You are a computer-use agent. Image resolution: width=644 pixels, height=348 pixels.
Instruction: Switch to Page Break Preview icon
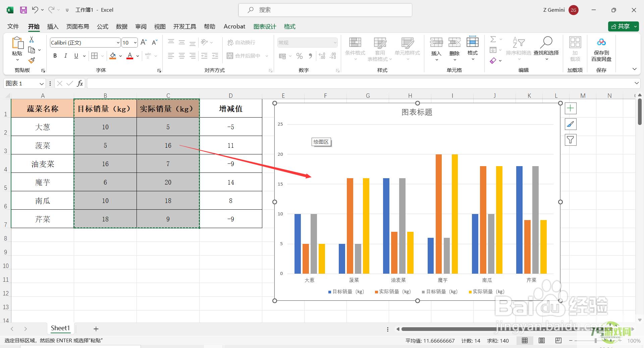coord(558,341)
